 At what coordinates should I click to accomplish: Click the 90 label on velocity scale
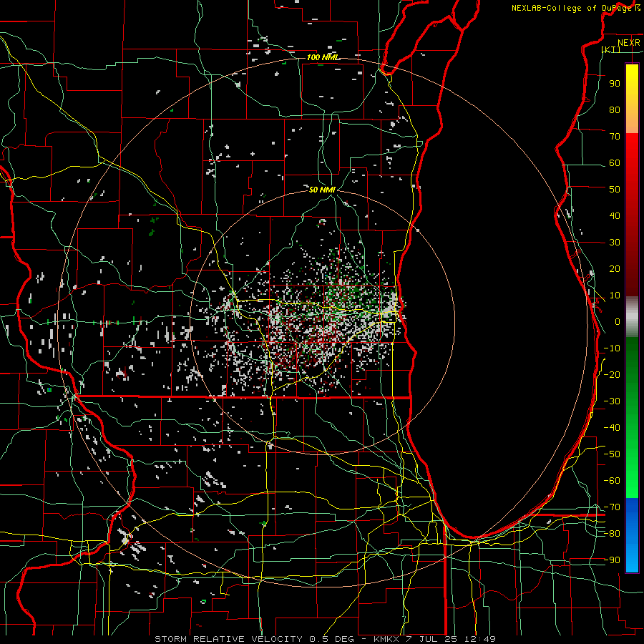click(x=615, y=84)
